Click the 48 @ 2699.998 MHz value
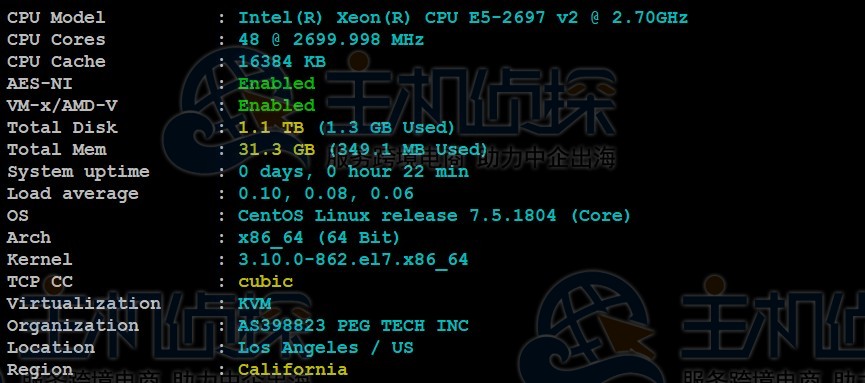865x383 pixels. [x=331, y=40]
